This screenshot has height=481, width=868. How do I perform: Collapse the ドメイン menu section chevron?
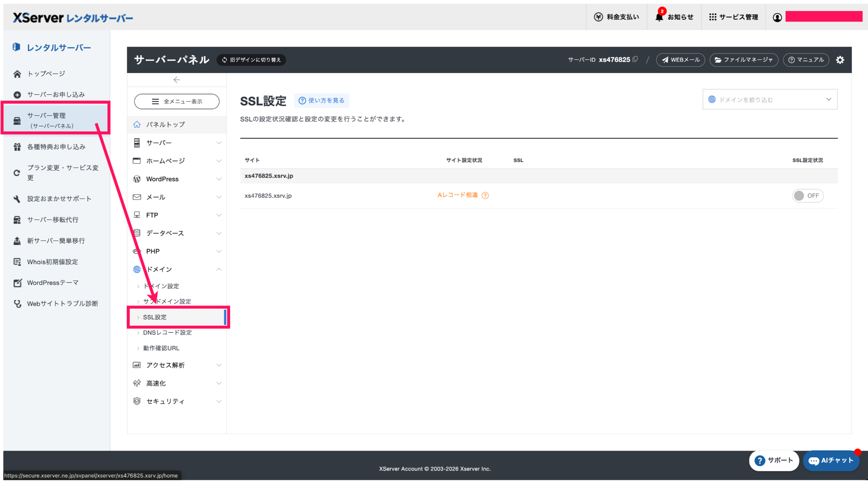pos(219,269)
